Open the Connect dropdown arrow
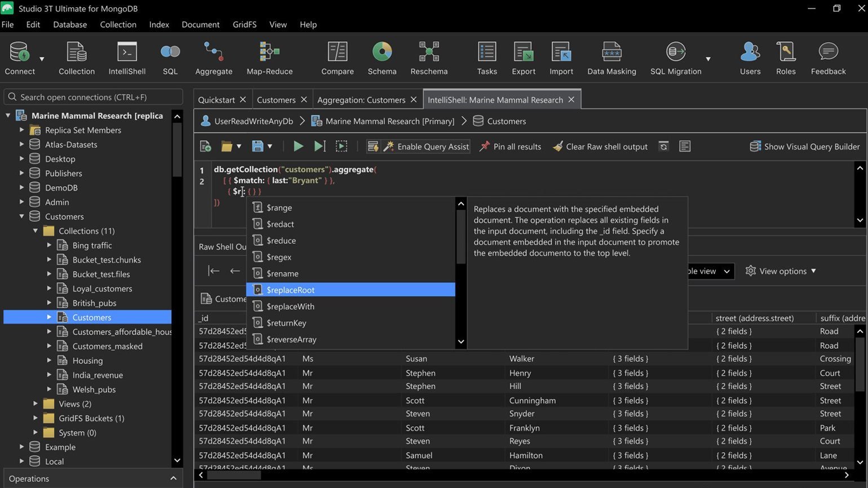 pos(42,59)
